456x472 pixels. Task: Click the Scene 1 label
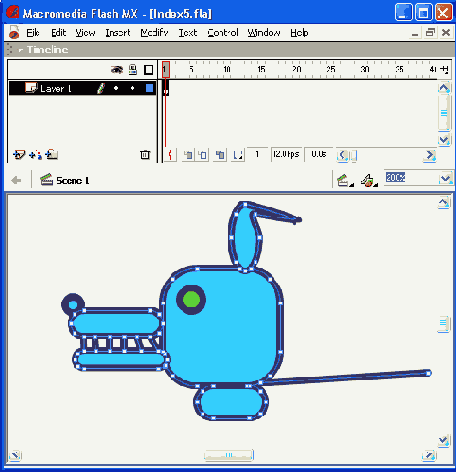pyautogui.click(x=73, y=181)
